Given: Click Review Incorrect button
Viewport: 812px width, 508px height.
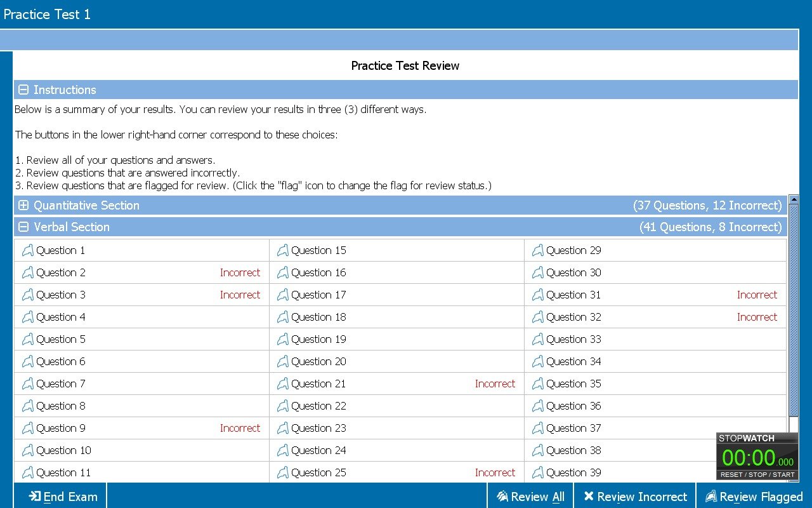Looking at the screenshot, I should coord(635,497).
